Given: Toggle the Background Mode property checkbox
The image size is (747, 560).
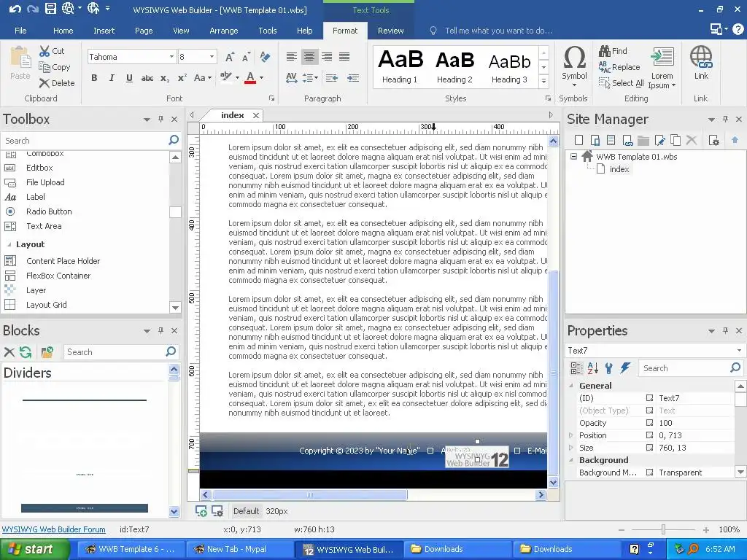Looking at the screenshot, I should [x=649, y=472].
